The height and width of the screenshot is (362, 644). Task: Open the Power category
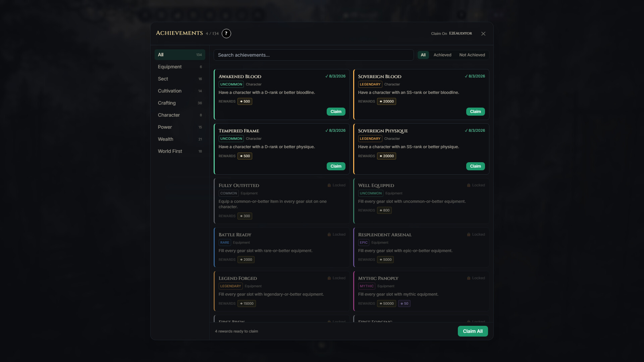180,127
